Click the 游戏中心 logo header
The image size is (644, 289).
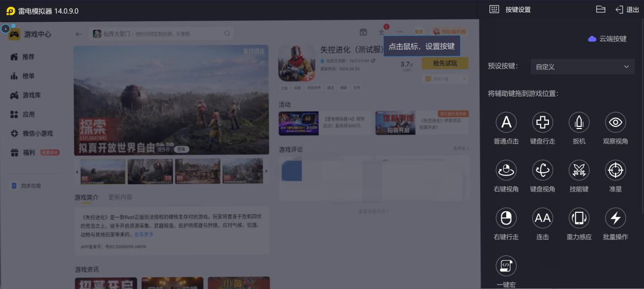point(30,34)
